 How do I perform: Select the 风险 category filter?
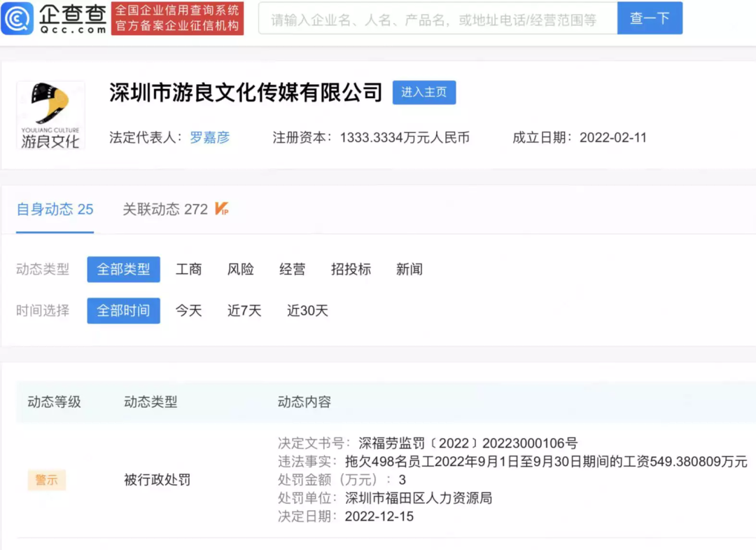pos(240,269)
